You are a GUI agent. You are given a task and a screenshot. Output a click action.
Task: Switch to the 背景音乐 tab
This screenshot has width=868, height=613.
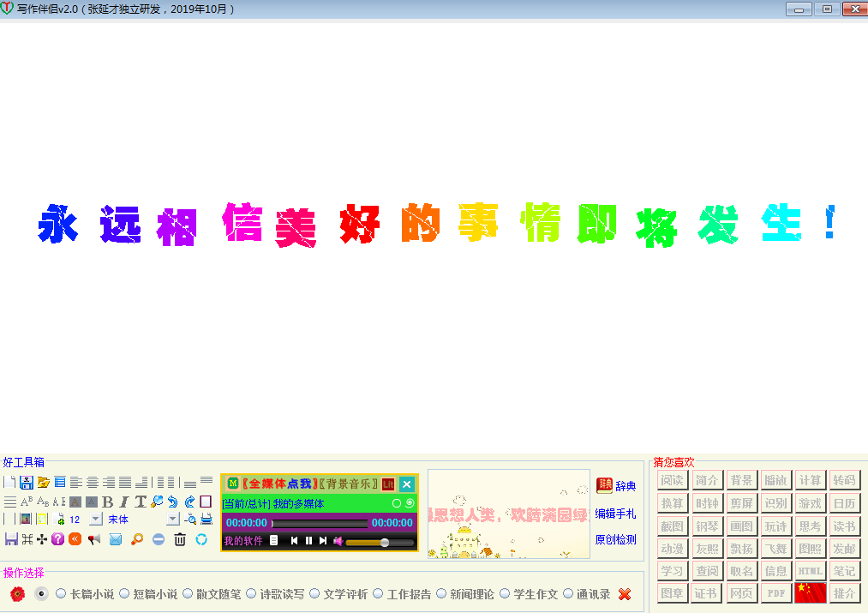(x=350, y=484)
